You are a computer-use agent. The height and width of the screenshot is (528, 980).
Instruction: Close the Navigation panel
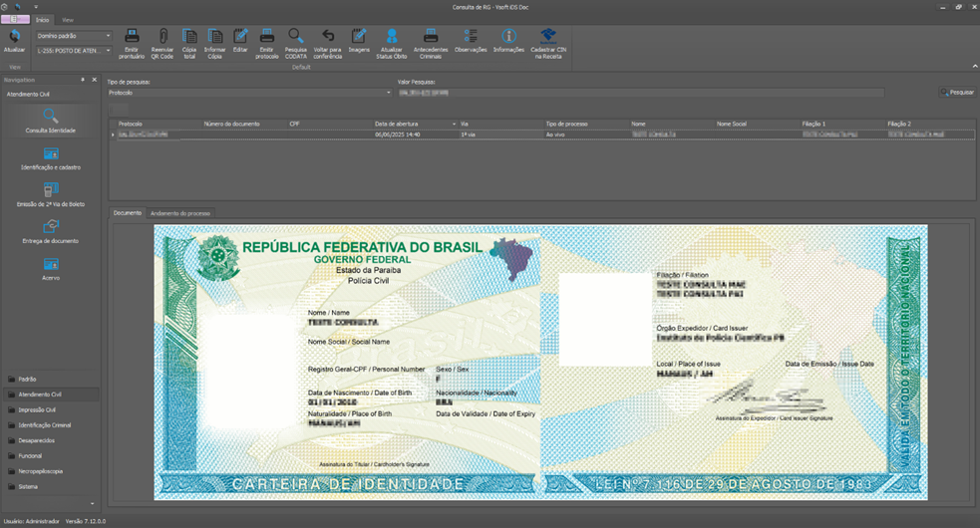click(95, 80)
